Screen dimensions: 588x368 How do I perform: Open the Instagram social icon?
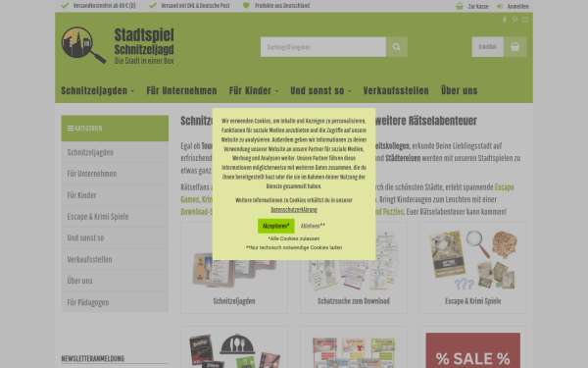pyautogui.click(x=525, y=20)
